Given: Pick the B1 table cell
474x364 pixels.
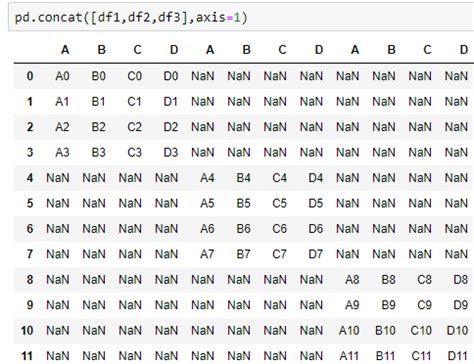Looking at the screenshot, I should (99, 101).
